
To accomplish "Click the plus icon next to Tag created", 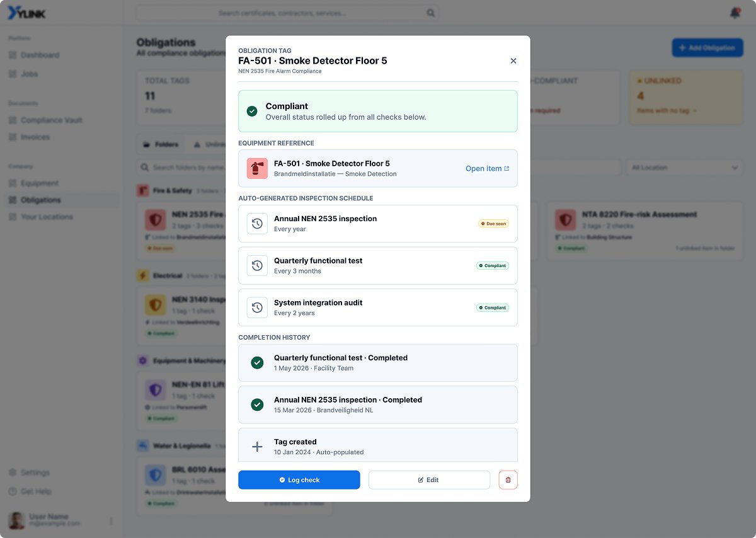I will tap(257, 447).
